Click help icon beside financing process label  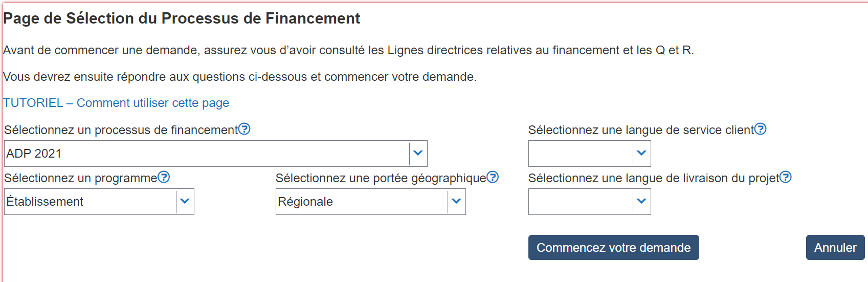[244, 129]
